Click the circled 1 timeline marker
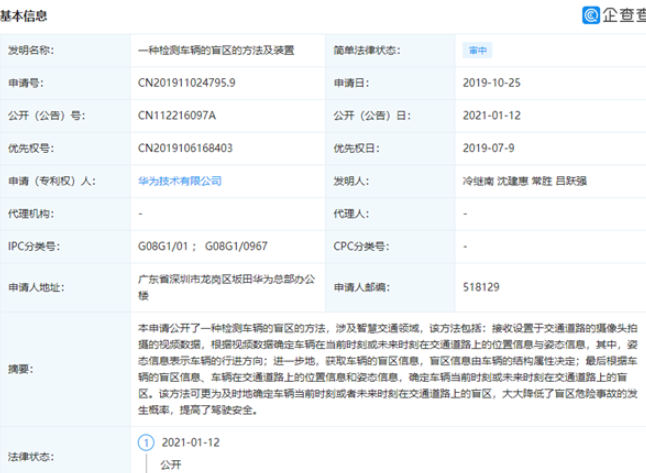The height and width of the screenshot is (473, 646). 146,443
